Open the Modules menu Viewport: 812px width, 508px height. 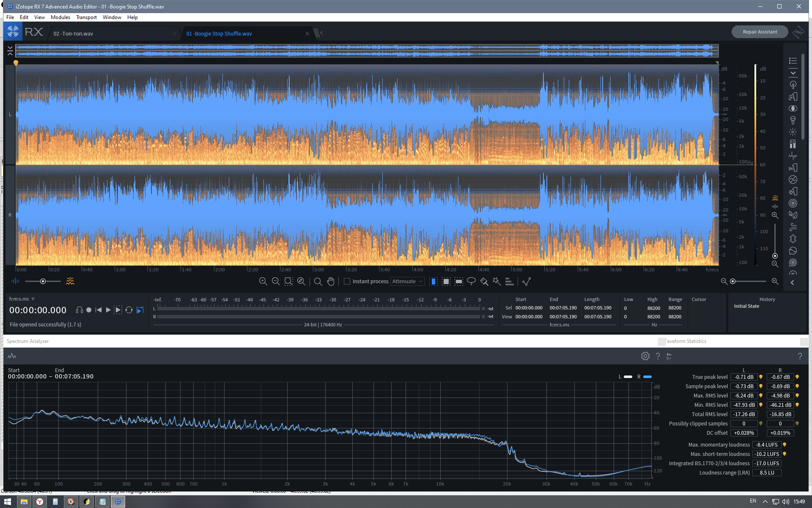(60, 17)
